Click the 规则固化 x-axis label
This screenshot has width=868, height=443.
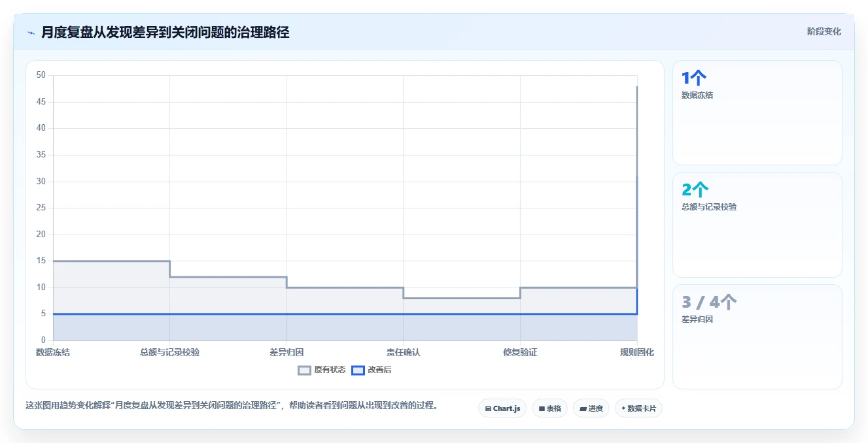(x=636, y=352)
